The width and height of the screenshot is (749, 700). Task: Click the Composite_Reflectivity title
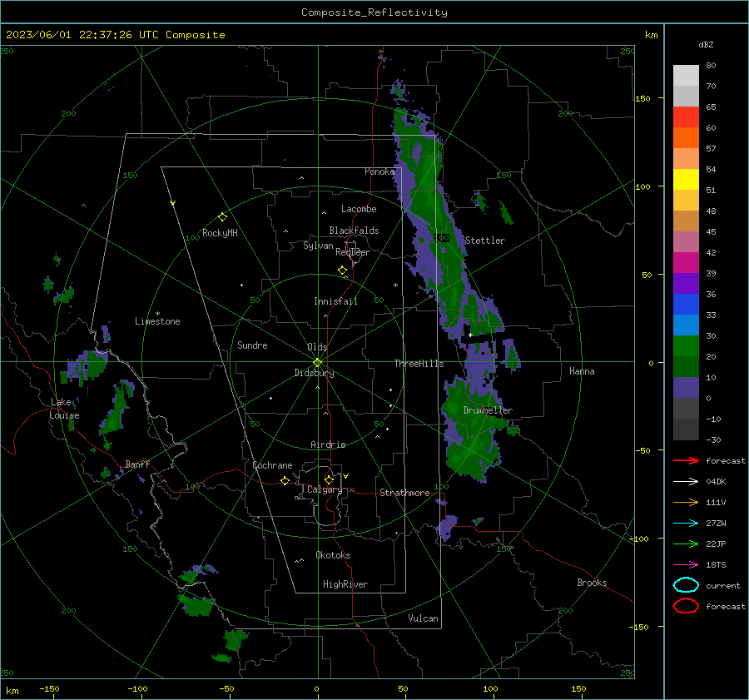click(x=374, y=12)
